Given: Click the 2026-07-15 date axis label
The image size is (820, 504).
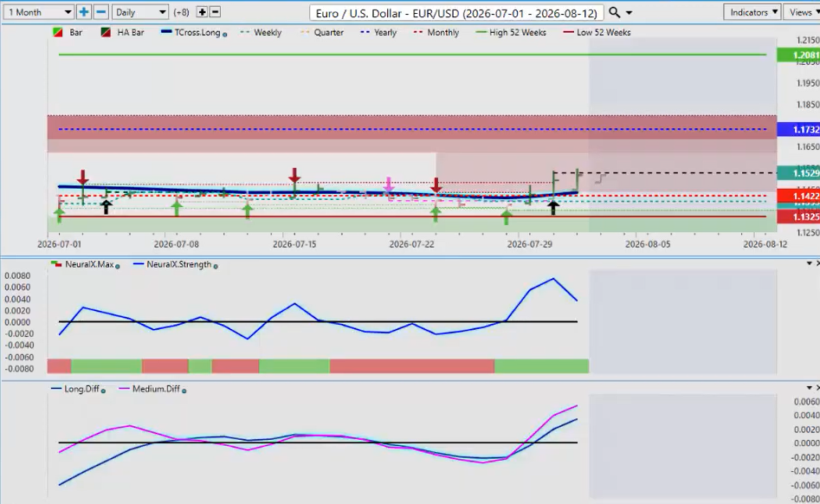Looking at the screenshot, I should (294, 244).
